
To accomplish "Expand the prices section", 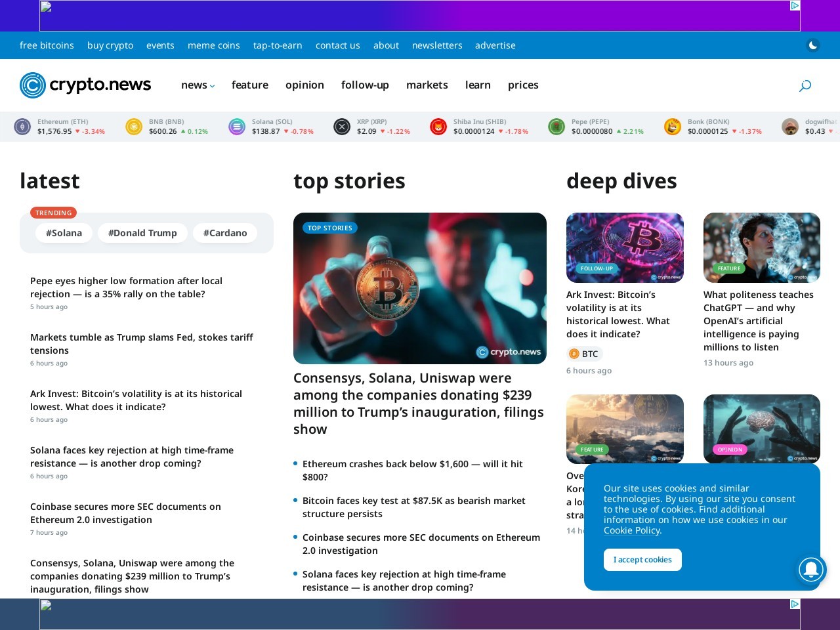I will click(522, 85).
